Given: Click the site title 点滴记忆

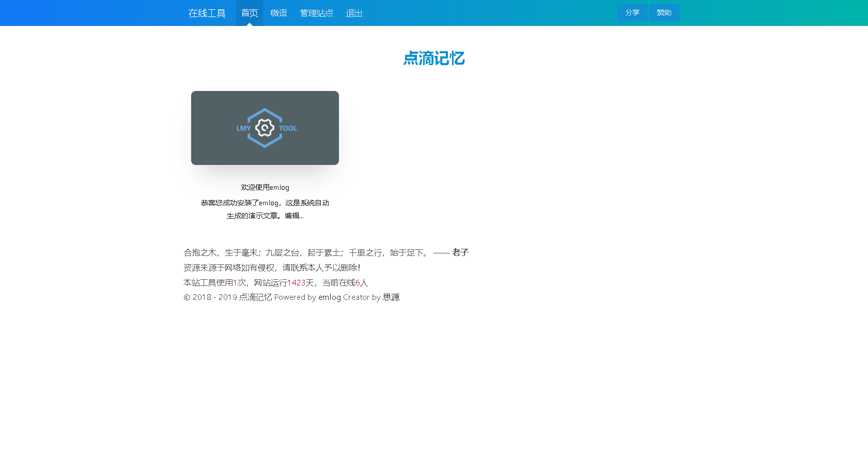Looking at the screenshot, I should (x=434, y=58).
